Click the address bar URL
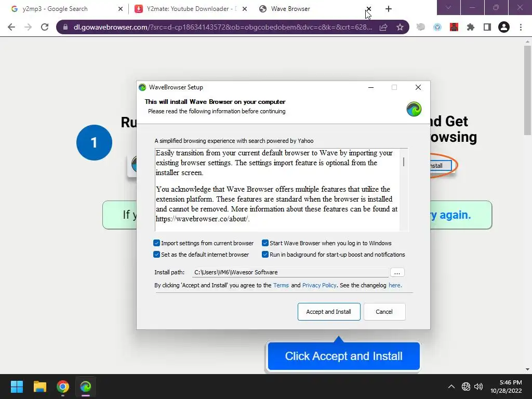The image size is (532, 399). tap(223, 27)
